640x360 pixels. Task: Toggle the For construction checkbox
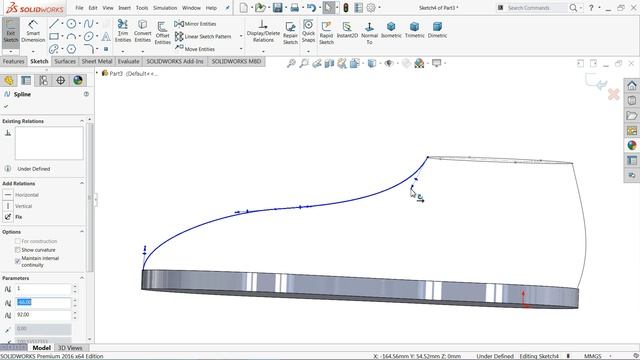click(x=18, y=241)
